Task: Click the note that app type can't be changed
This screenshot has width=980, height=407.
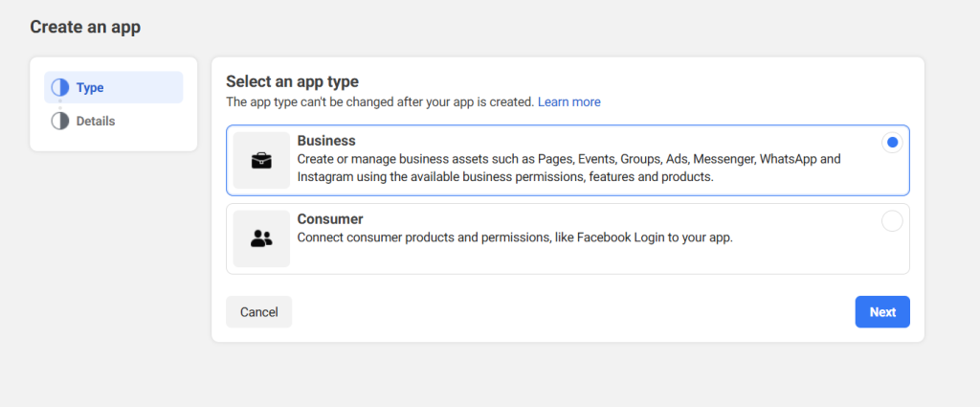Action: click(379, 102)
